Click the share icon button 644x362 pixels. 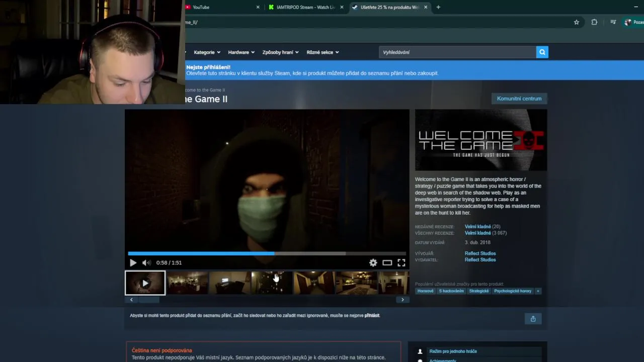click(533, 319)
